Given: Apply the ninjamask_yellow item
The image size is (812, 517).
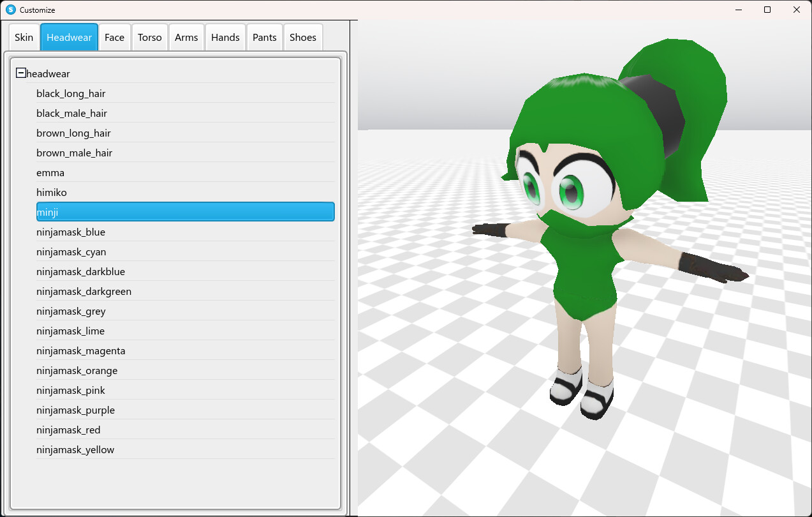Looking at the screenshot, I should click(x=75, y=449).
